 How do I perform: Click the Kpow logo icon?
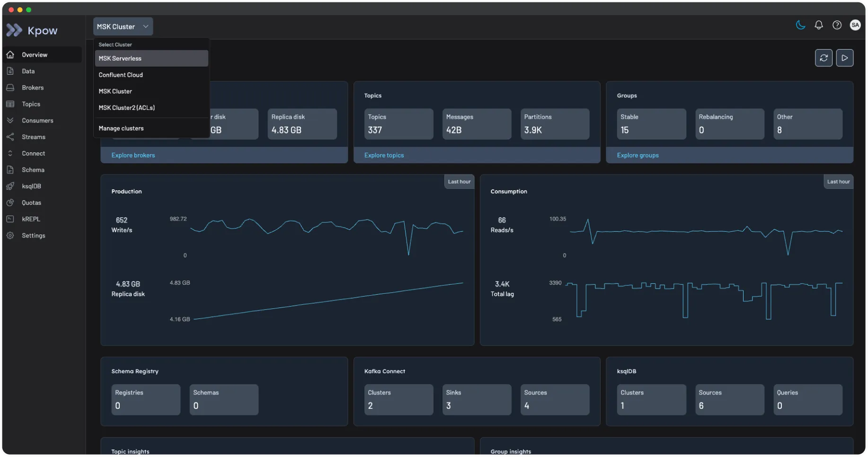14,30
